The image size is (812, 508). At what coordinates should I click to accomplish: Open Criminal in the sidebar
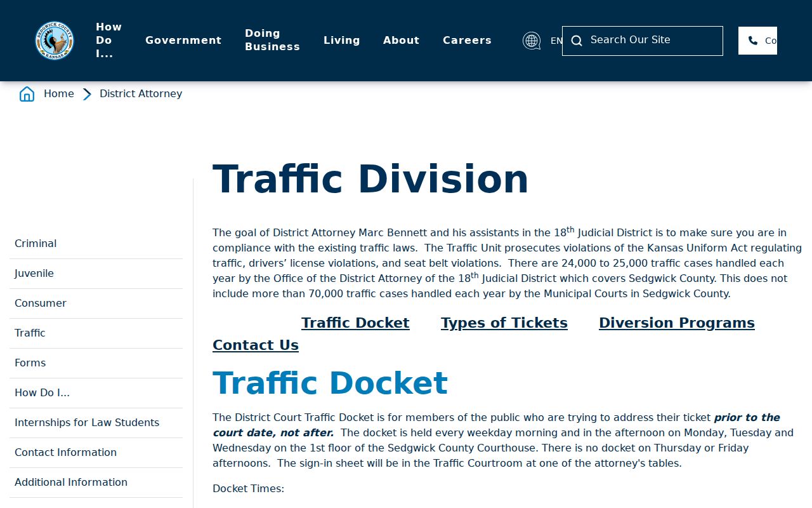pos(96,244)
